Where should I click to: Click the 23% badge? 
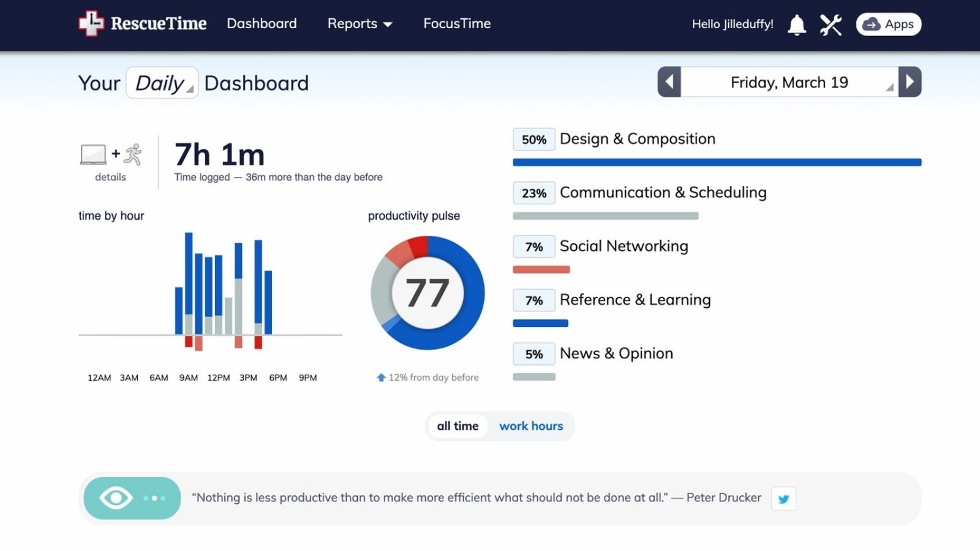click(534, 193)
